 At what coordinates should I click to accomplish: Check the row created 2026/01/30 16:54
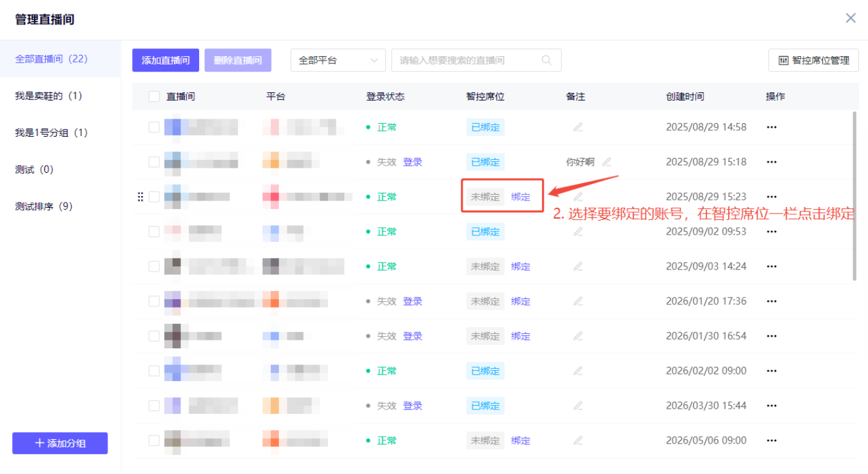(154, 336)
